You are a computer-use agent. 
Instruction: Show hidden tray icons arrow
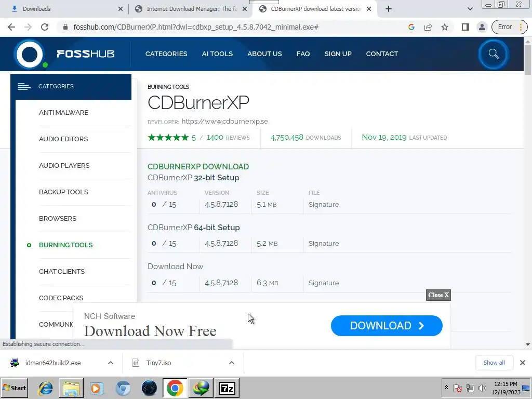tap(446, 388)
